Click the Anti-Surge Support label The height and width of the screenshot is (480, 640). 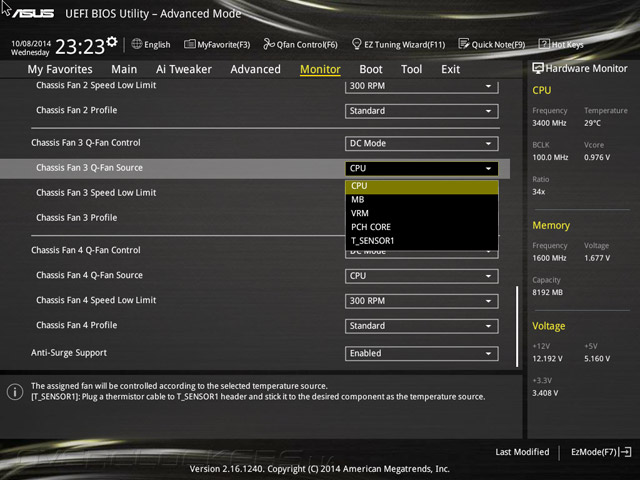pyautogui.click(x=69, y=353)
